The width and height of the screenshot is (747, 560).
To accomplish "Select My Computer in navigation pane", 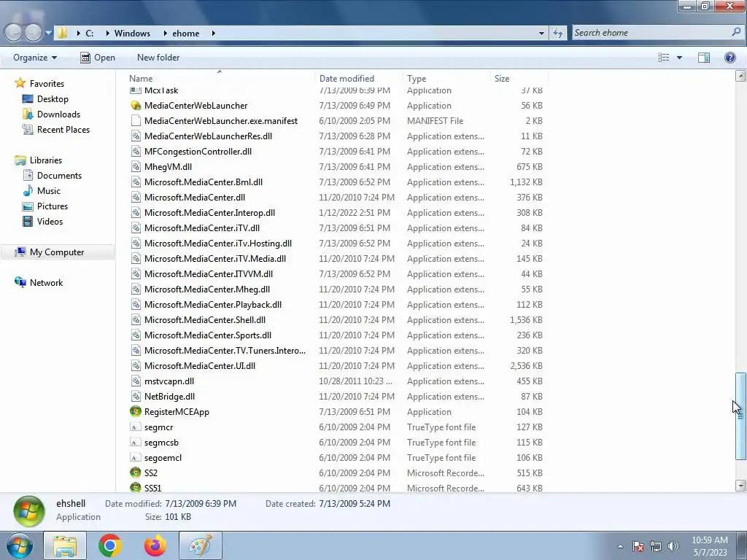I will point(57,252).
